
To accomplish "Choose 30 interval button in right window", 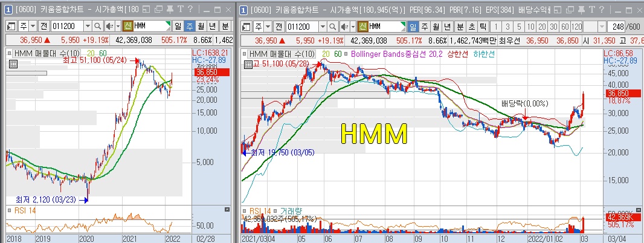I will click(553, 27).
